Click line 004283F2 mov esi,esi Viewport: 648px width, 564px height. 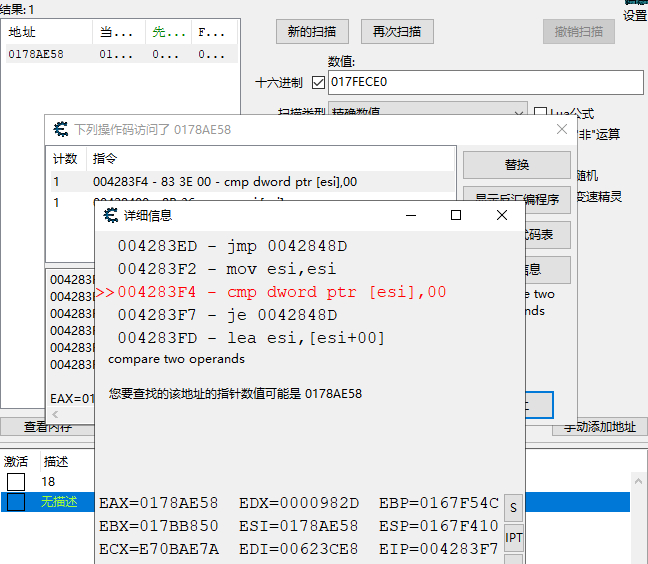click(x=227, y=269)
